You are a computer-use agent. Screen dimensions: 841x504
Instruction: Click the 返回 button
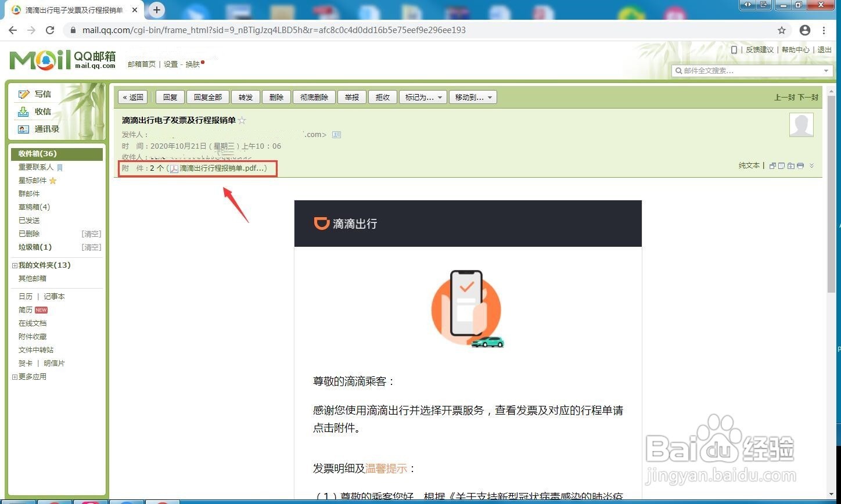pos(133,98)
